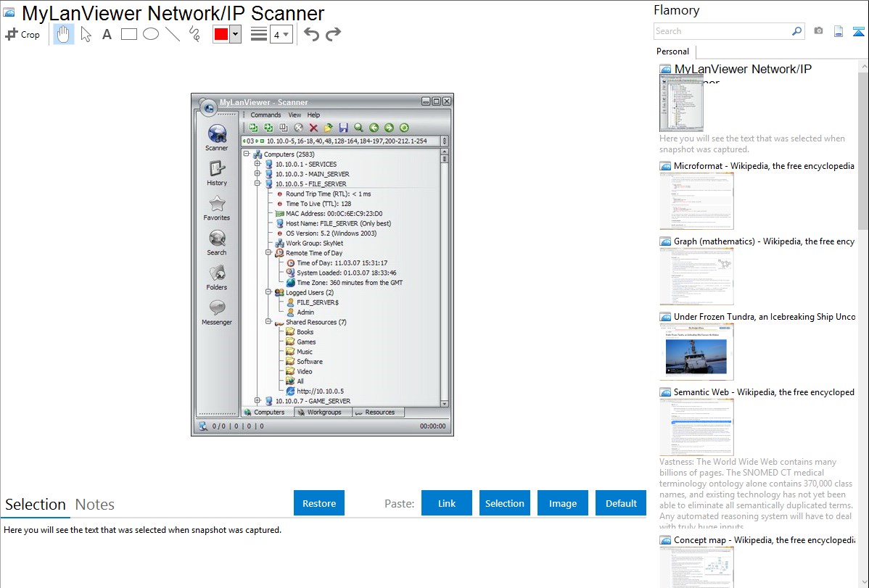Select the Resources tab in MyLanViewer screenshot
This screenshot has width=869, height=588.
click(378, 413)
